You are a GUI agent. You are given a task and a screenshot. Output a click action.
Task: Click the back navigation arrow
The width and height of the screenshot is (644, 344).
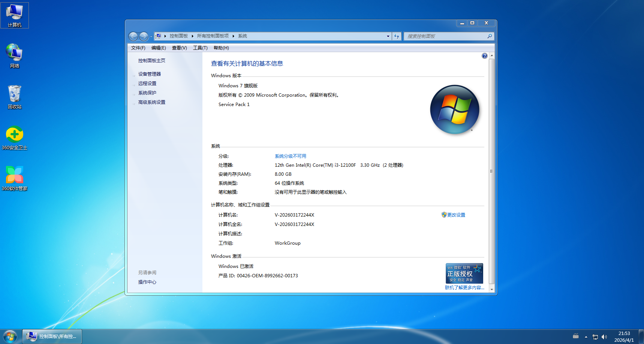point(133,36)
